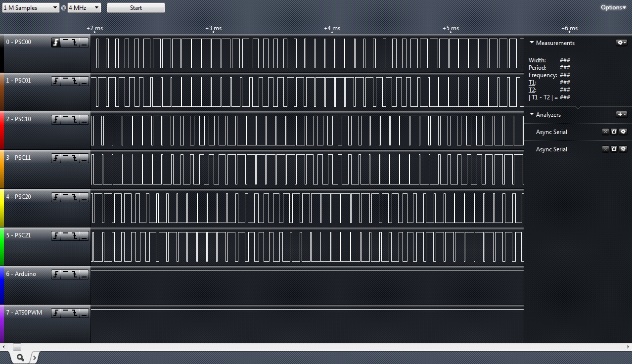Viewport: 632px width, 364px height.
Task: Click the channel label 6 - Arduino
Action: pyautogui.click(x=21, y=274)
